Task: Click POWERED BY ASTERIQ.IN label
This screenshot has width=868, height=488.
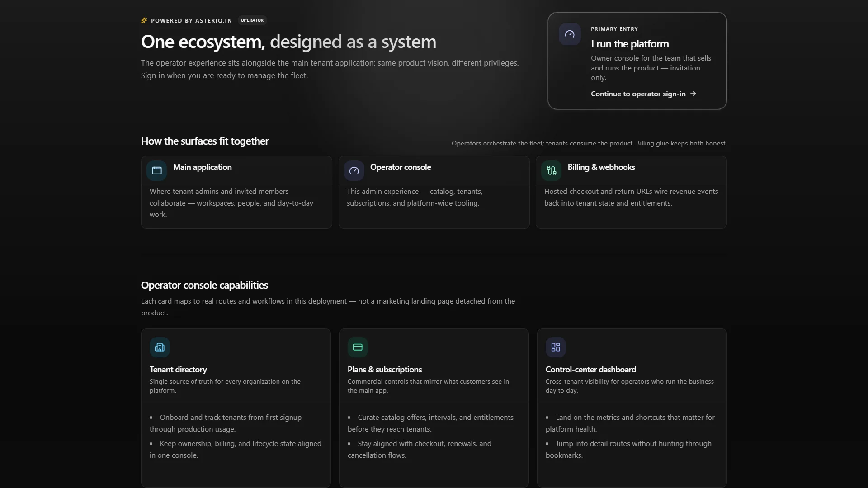Action: click(191, 20)
